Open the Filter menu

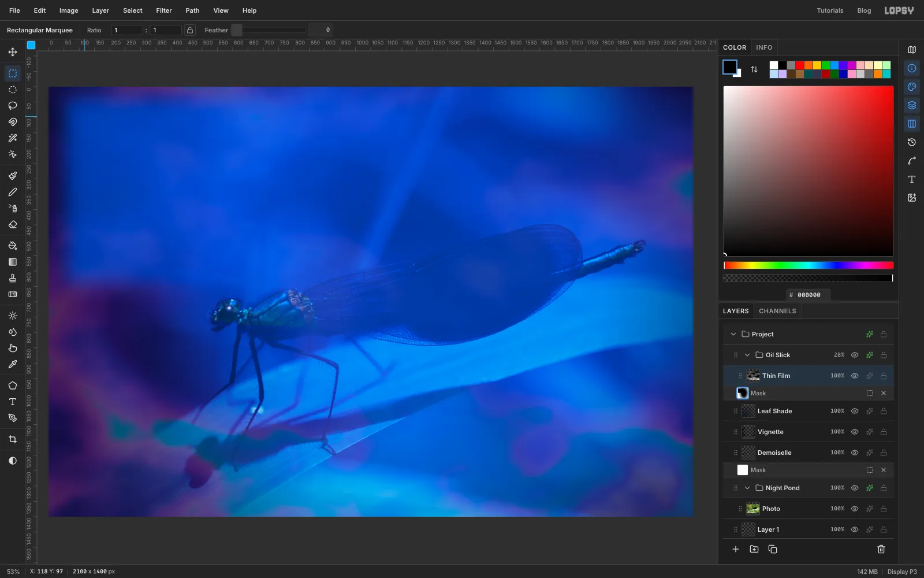point(164,10)
